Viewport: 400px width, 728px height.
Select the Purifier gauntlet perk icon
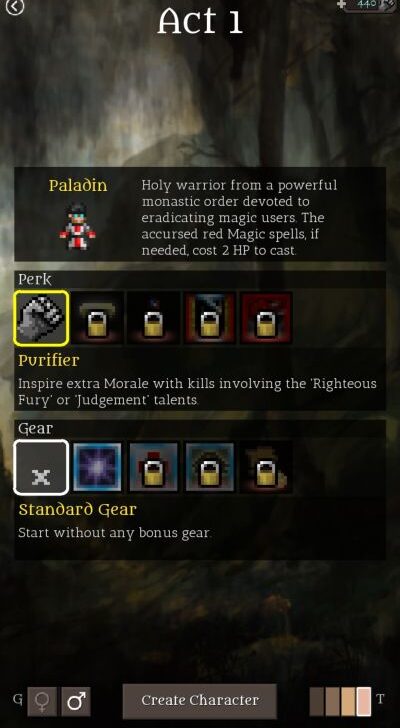(x=41, y=318)
